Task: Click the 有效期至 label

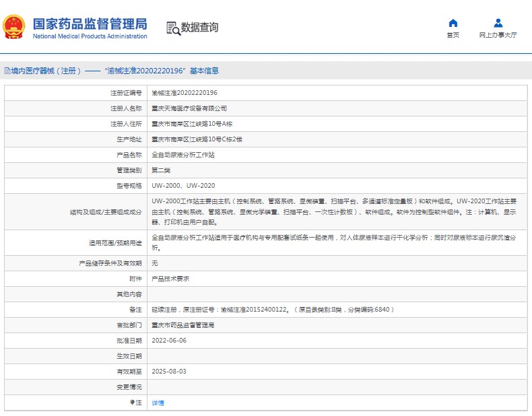Action: point(129,372)
